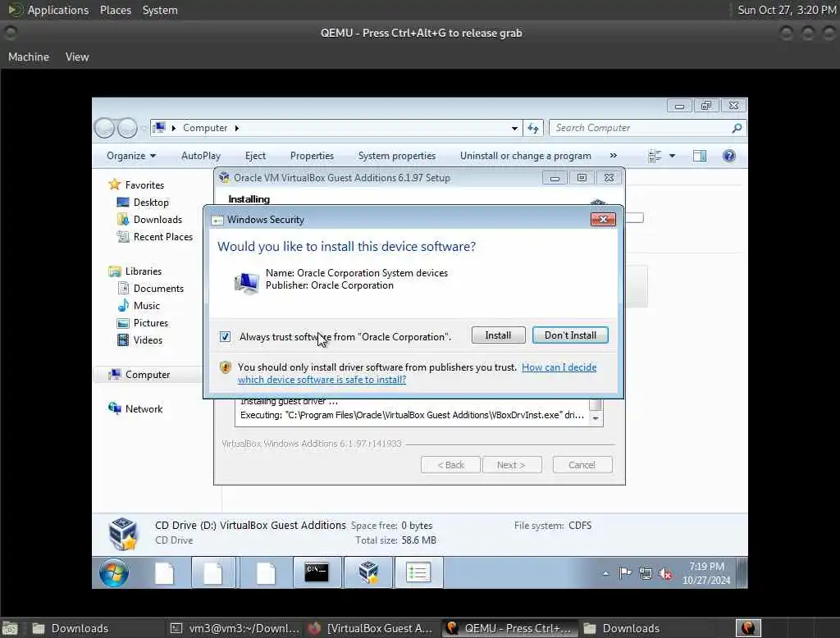Expand the arrow before Computer in address bar

click(174, 128)
